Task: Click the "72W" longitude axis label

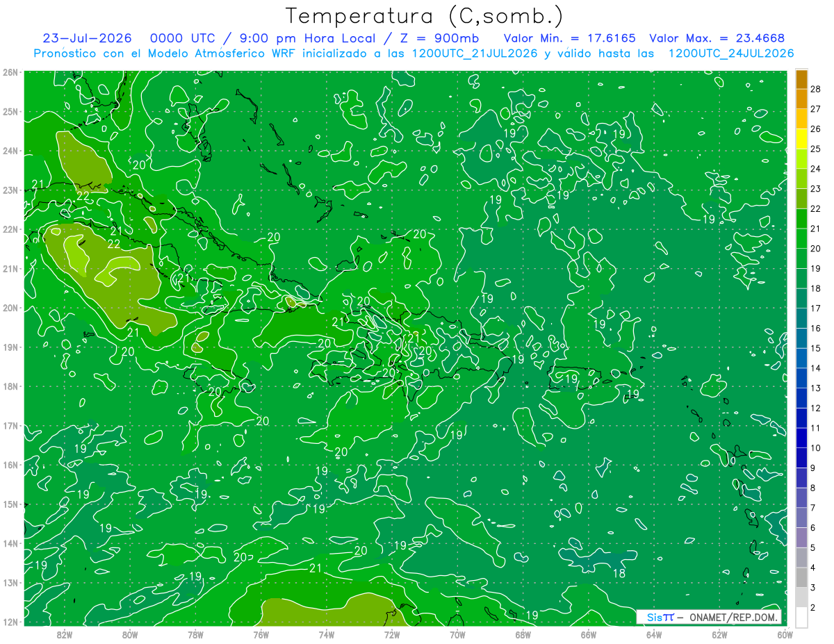Action: point(392,634)
